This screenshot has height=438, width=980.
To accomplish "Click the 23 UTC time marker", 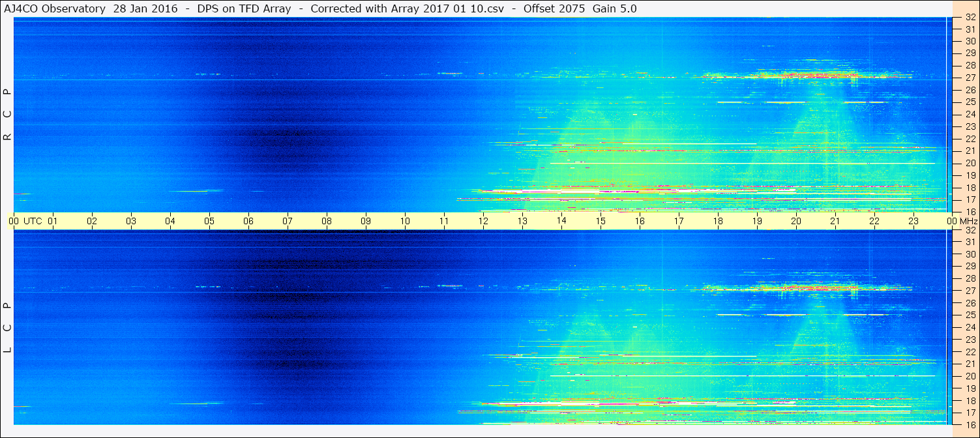I will pyautogui.click(x=913, y=221).
